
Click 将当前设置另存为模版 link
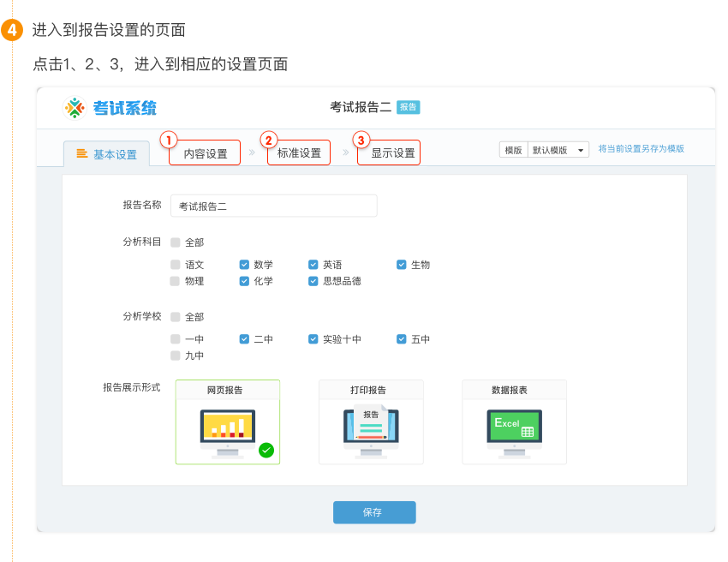click(x=641, y=149)
